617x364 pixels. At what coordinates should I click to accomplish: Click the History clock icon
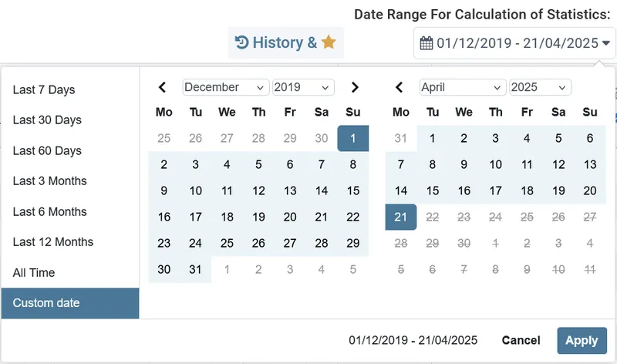pos(241,43)
